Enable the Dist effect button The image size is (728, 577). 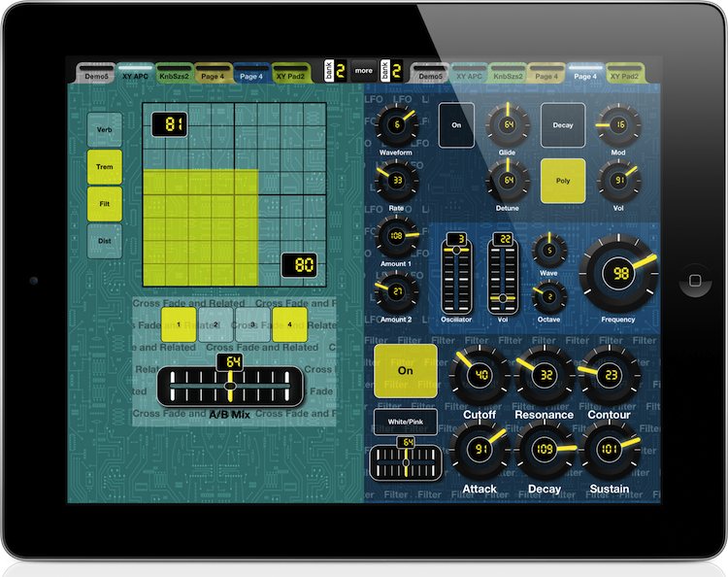click(105, 241)
